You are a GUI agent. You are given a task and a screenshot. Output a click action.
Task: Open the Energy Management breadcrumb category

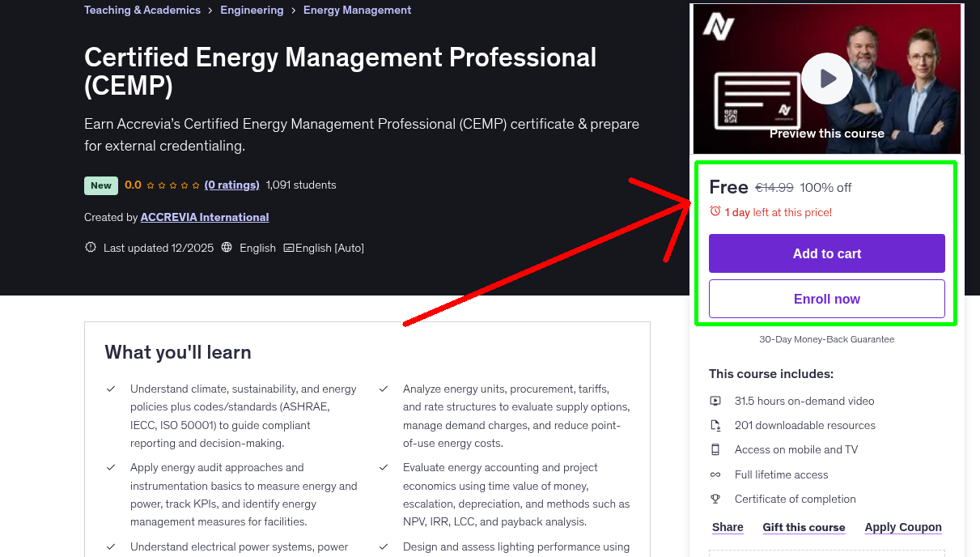click(357, 10)
